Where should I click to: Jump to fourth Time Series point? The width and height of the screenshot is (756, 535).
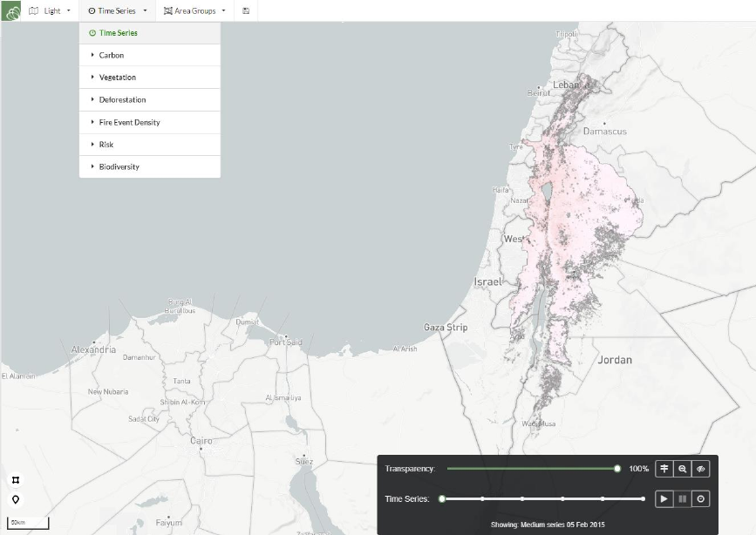[x=562, y=499]
